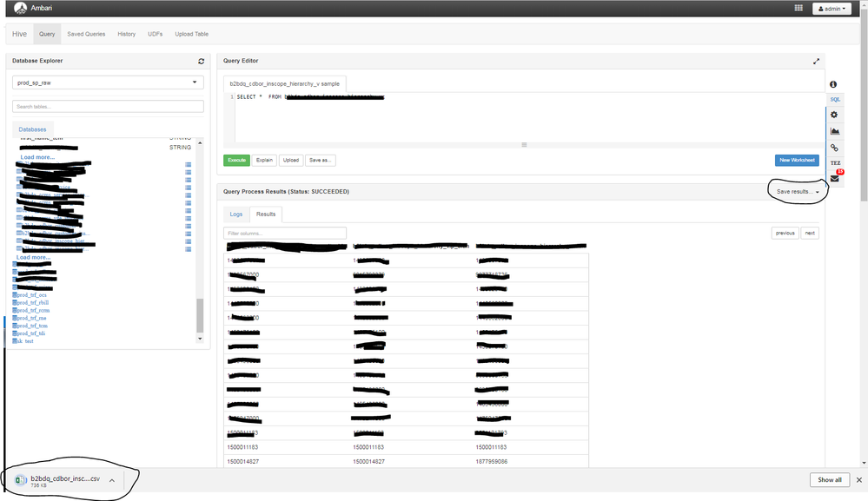Click the next results button
The image size is (868, 501).
click(x=810, y=234)
